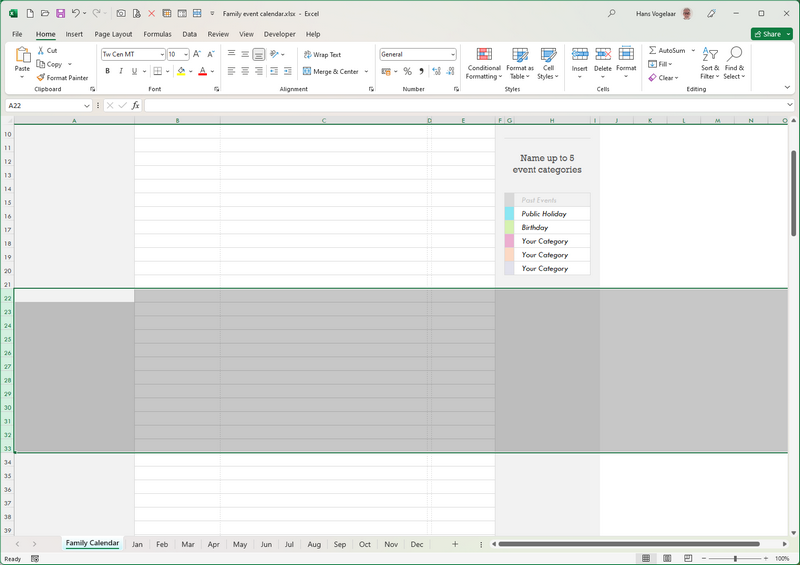Click the AutoSum button

[667, 51]
